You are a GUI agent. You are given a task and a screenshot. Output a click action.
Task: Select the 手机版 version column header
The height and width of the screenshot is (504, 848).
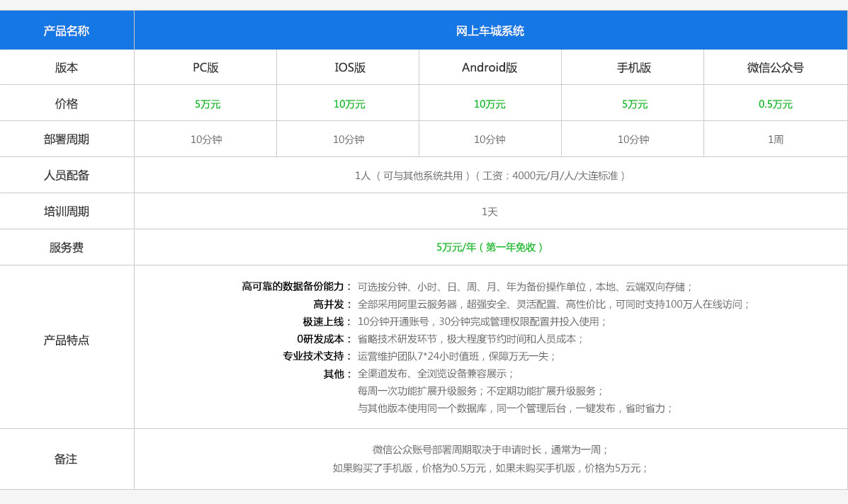(x=634, y=68)
